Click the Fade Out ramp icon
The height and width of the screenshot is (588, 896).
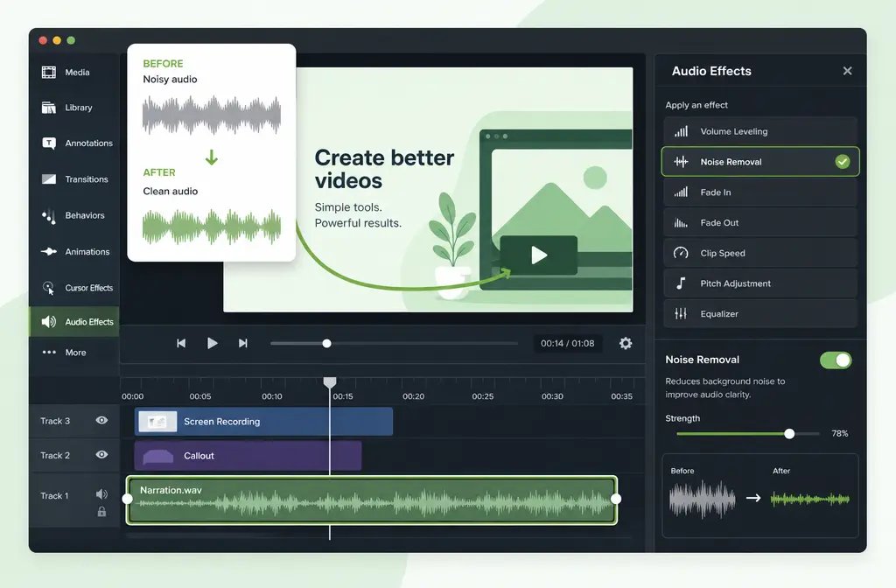pyautogui.click(x=681, y=222)
